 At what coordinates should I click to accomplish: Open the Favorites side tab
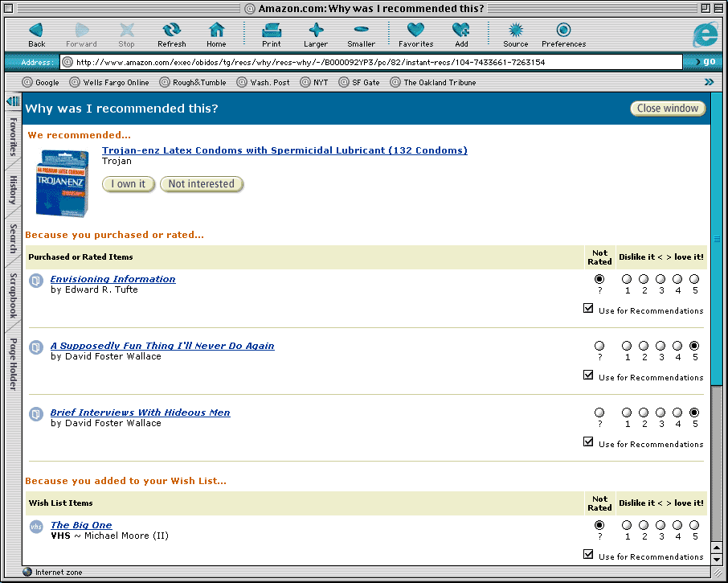13,137
